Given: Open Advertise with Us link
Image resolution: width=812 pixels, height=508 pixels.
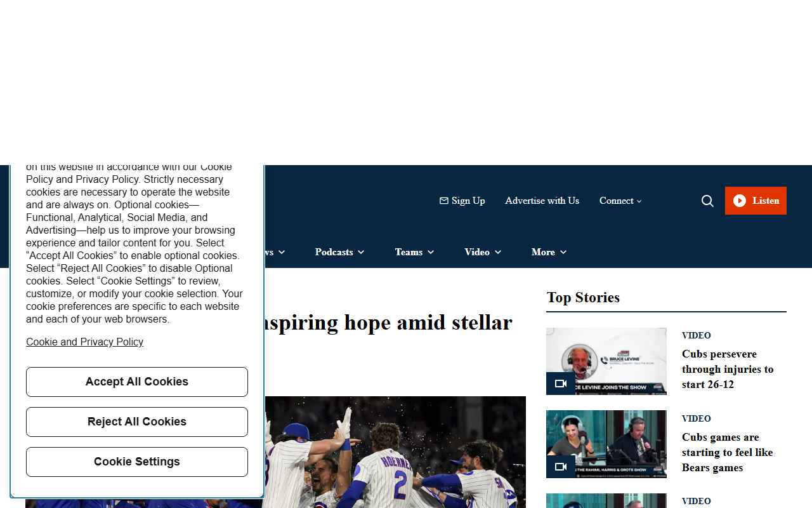Looking at the screenshot, I should 542,201.
